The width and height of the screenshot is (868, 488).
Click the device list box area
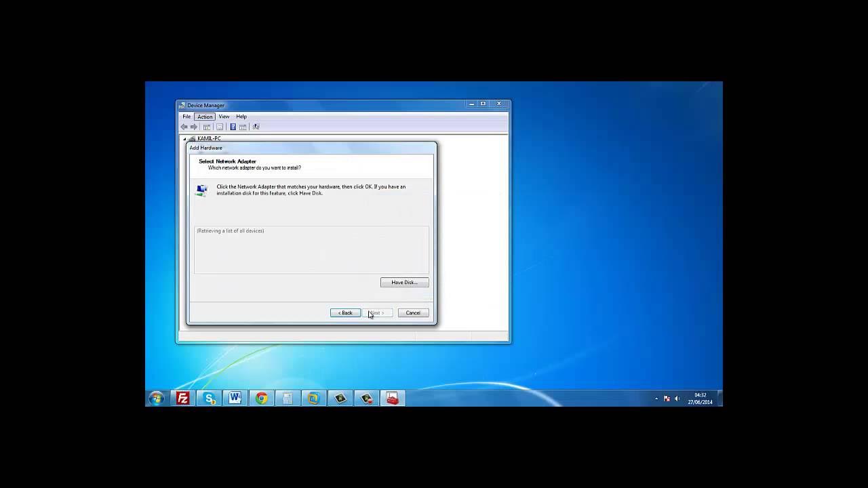311,249
